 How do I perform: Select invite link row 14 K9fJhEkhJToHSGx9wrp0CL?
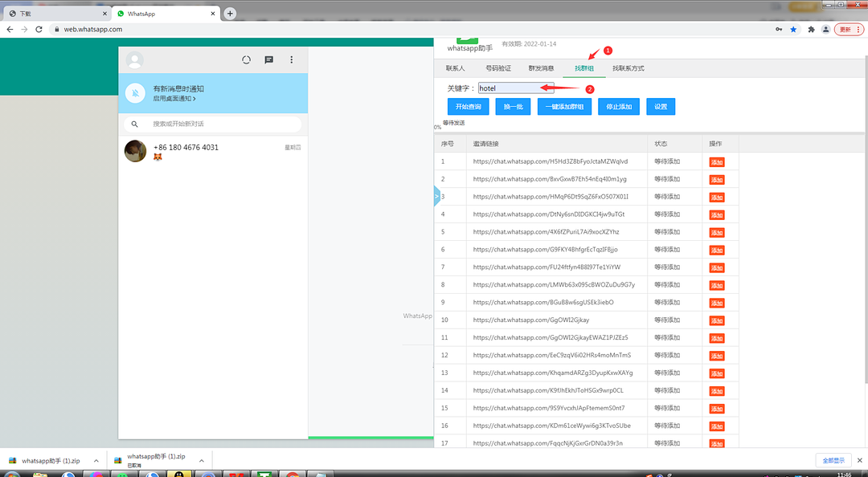[548, 391]
